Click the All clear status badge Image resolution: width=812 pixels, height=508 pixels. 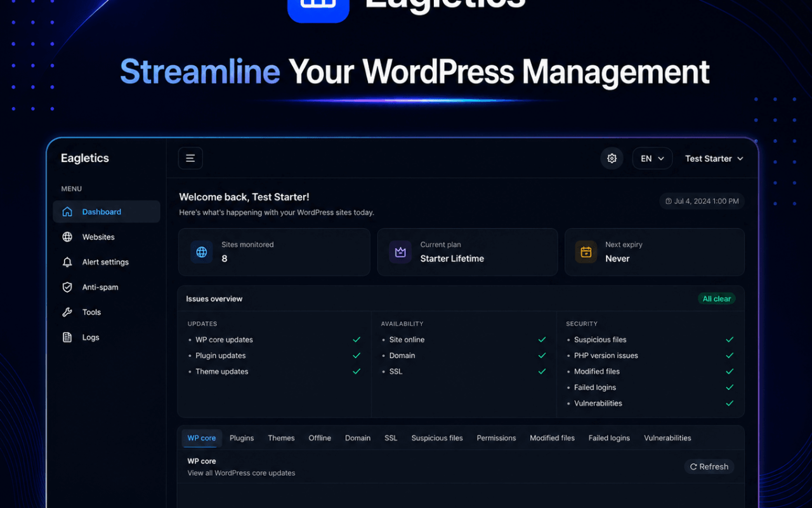click(717, 298)
